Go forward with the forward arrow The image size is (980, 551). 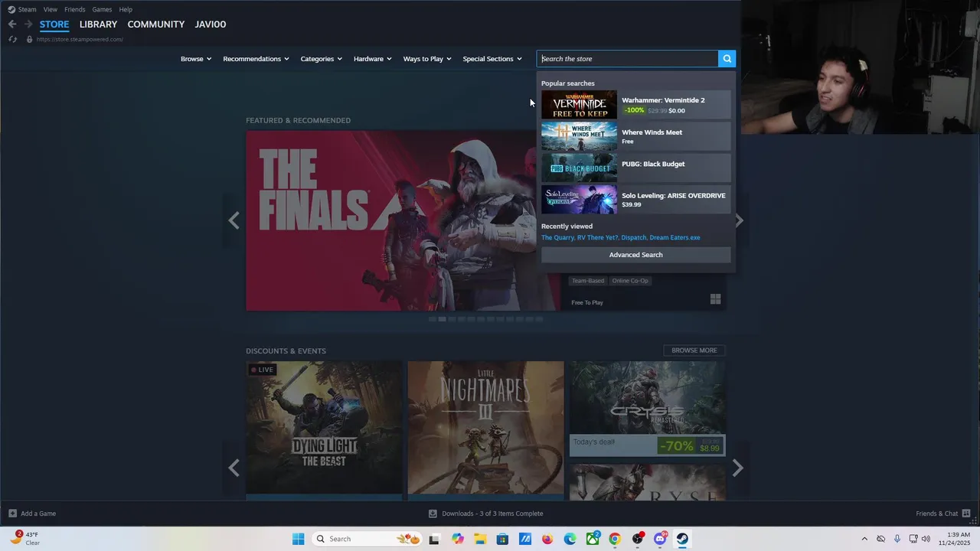28,24
